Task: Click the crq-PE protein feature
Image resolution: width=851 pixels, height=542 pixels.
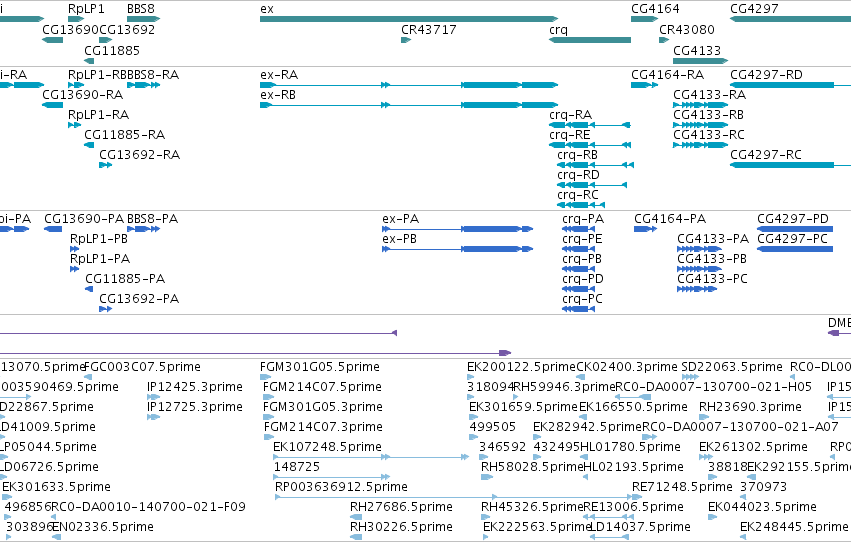Action: click(579, 250)
